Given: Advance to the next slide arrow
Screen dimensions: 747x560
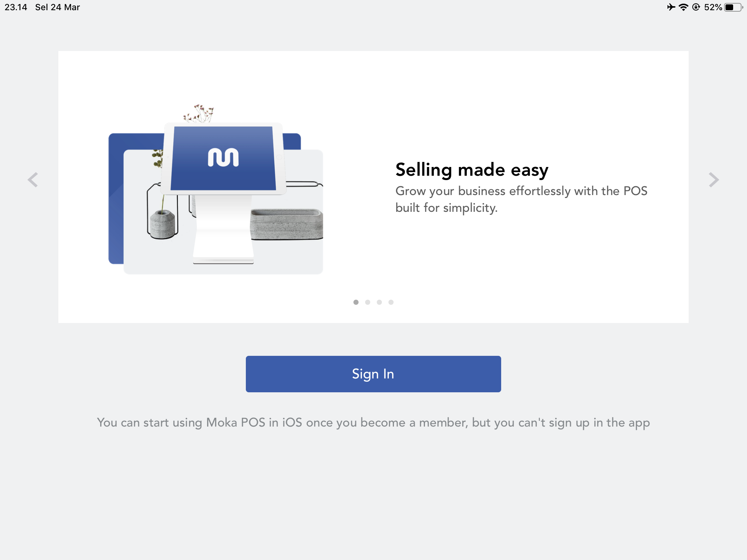Looking at the screenshot, I should 713,180.
